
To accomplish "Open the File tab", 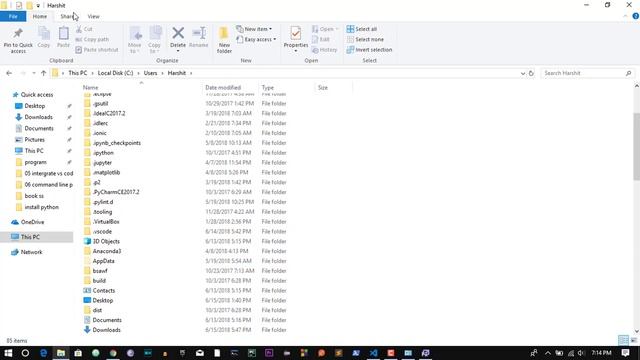I will point(13,16).
